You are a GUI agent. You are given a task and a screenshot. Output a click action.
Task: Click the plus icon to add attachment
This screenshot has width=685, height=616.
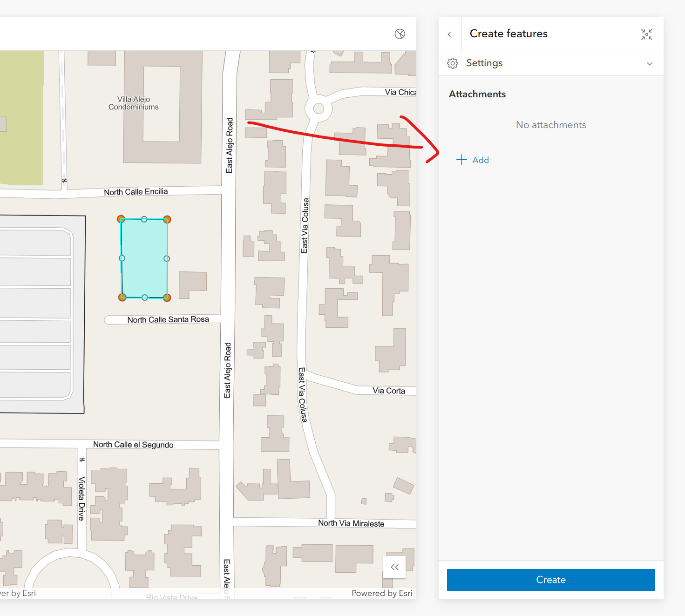coord(461,160)
